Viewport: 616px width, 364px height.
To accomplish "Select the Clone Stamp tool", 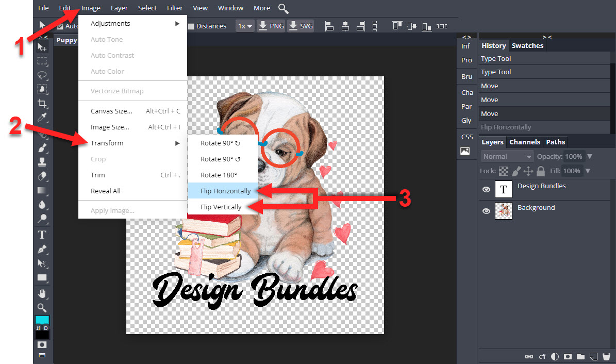I will pyautogui.click(x=42, y=162).
